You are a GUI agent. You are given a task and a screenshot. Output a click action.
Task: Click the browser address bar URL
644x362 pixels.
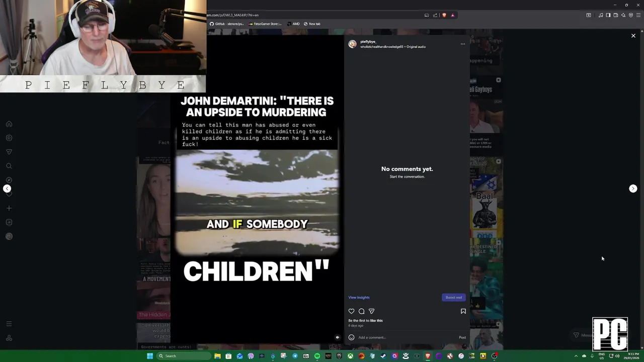coord(232,15)
